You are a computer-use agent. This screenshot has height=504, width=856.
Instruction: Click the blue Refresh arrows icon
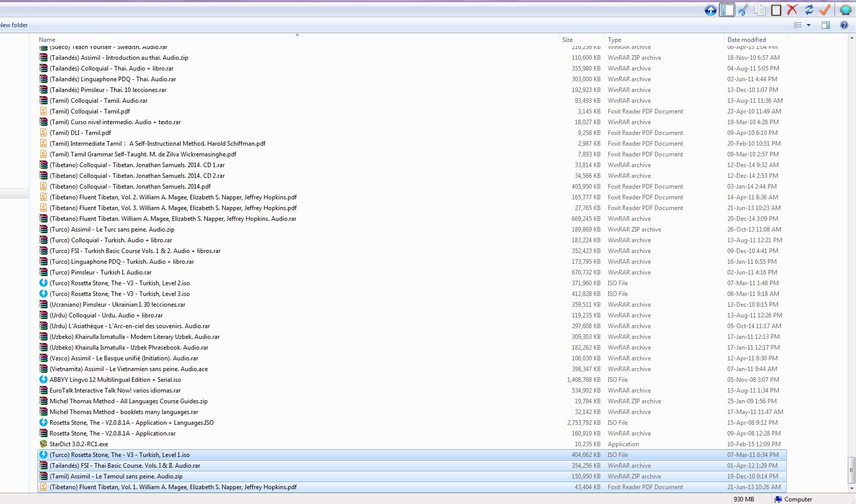[809, 10]
